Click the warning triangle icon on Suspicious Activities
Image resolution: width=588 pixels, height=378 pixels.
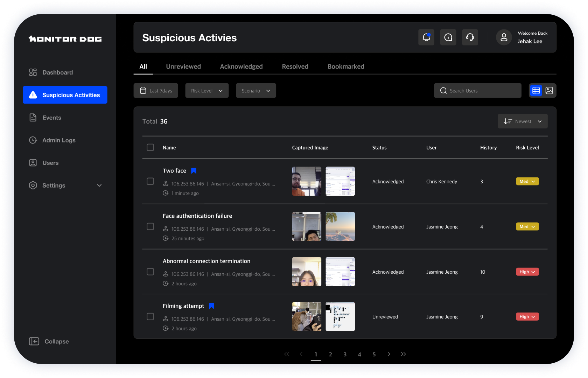click(33, 95)
